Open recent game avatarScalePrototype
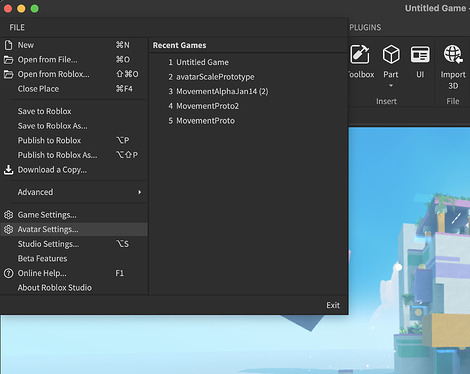This screenshot has width=470, height=374. point(215,77)
